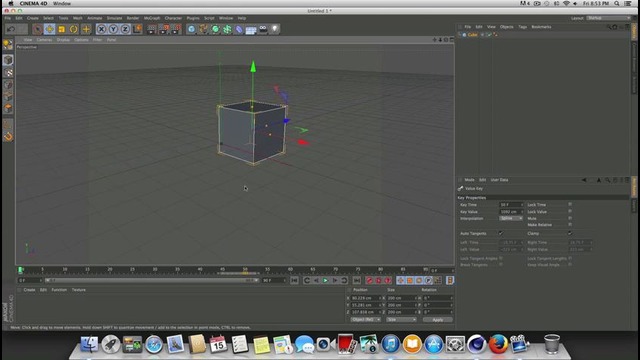Toggle the X axis lock
This screenshot has height=360, width=640.
point(101,29)
